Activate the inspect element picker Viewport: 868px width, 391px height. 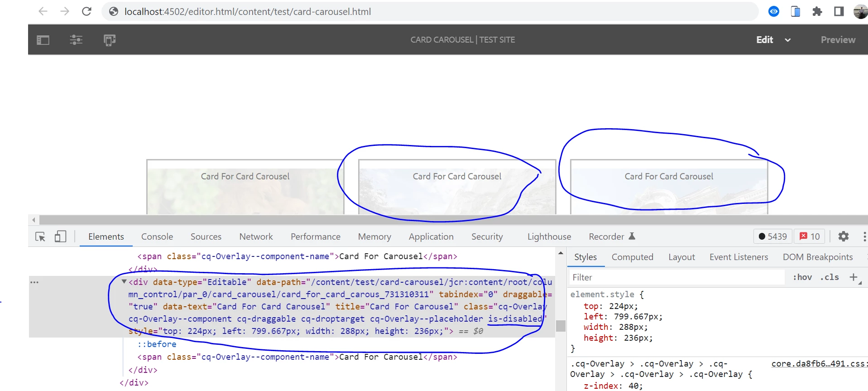(40, 237)
